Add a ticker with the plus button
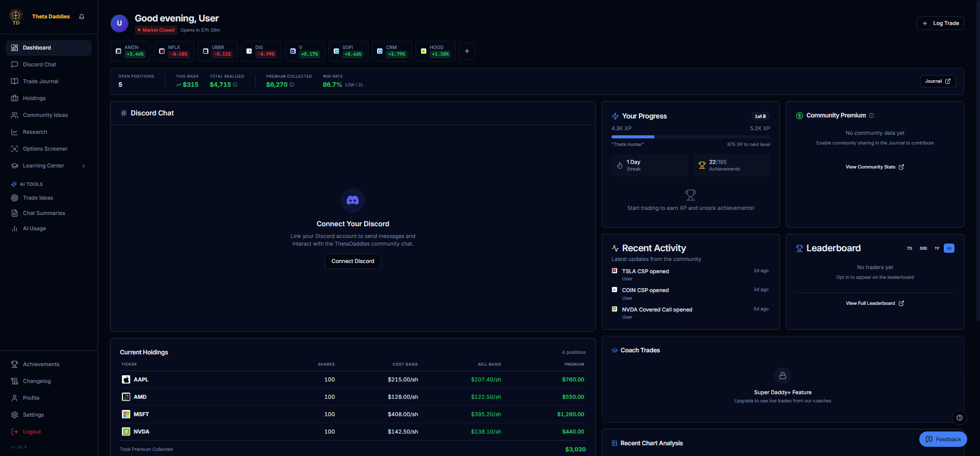The height and width of the screenshot is (456, 980). click(467, 51)
